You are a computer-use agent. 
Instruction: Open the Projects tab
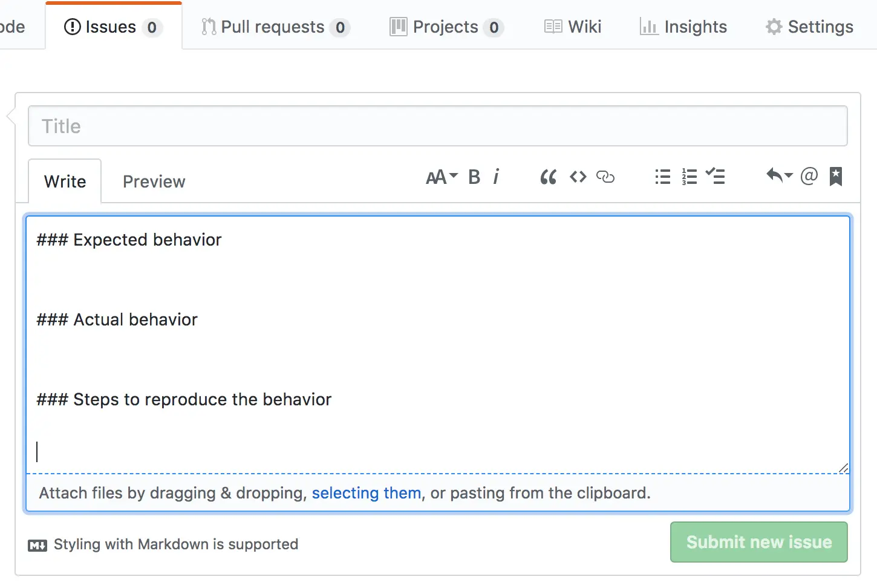click(446, 27)
